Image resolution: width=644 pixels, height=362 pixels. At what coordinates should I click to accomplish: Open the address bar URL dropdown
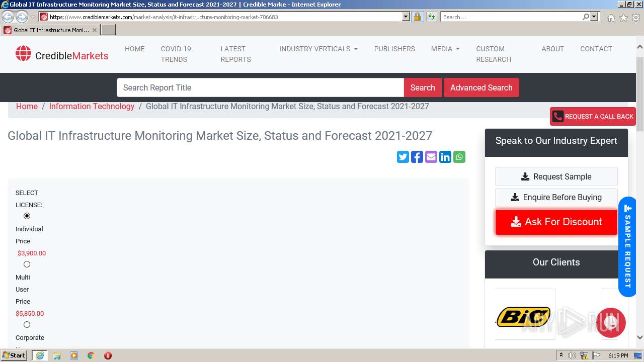tap(406, 17)
